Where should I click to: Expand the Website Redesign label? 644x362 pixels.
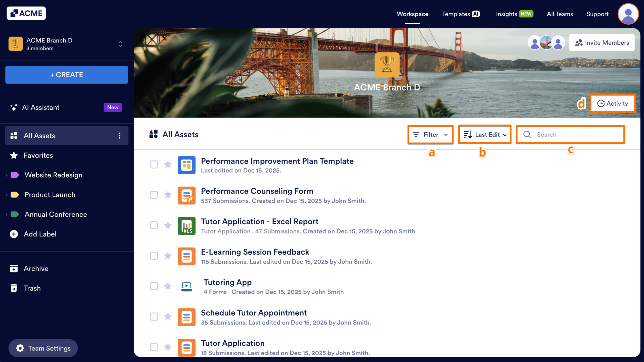pyautogui.click(x=6, y=175)
